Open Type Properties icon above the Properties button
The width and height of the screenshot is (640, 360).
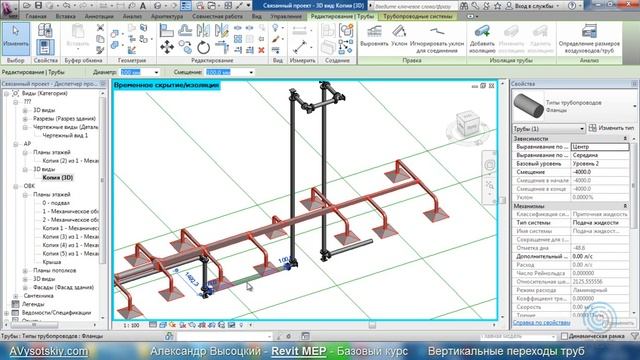(45, 30)
